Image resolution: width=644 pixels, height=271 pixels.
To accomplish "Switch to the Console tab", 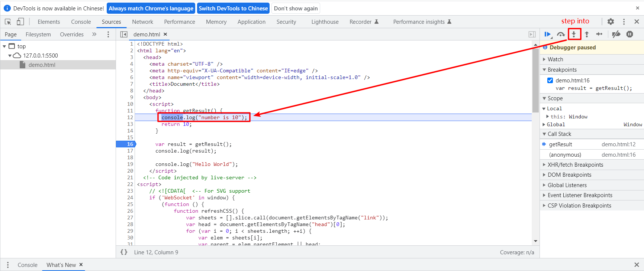I will 81,22.
